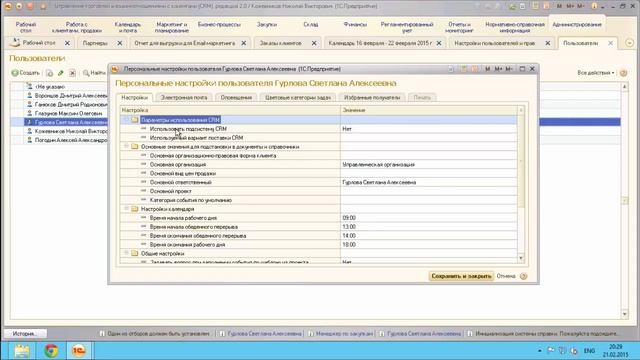Switch to the Цветовые категории задач tab

pos(298,98)
